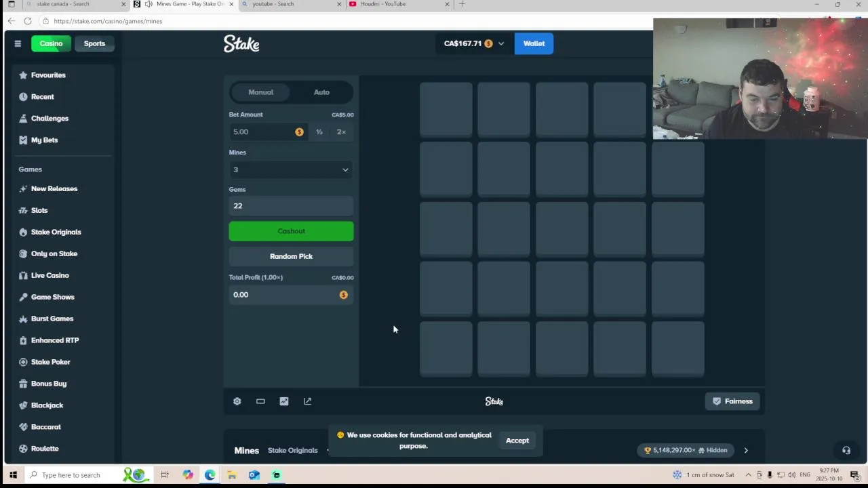Refresh the browser page
This screenshot has width=868, height=488.
pyautogui.click(x=27, y=21)
